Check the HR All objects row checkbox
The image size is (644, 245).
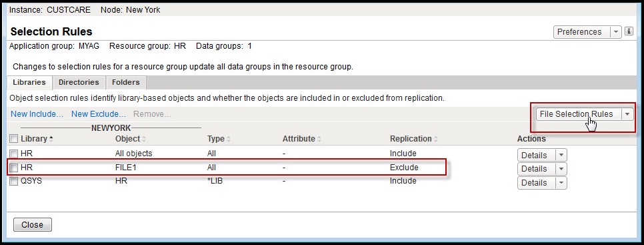click(13, 154)
